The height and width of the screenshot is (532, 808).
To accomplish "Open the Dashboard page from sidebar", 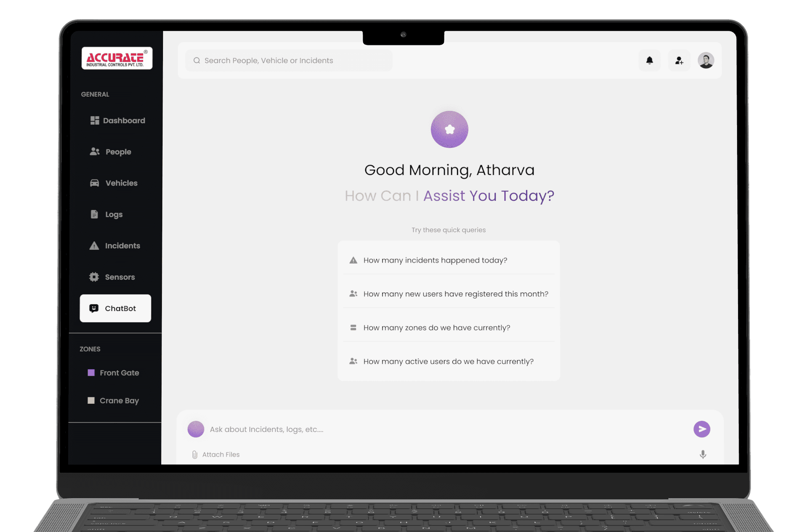I will (117, 120).
